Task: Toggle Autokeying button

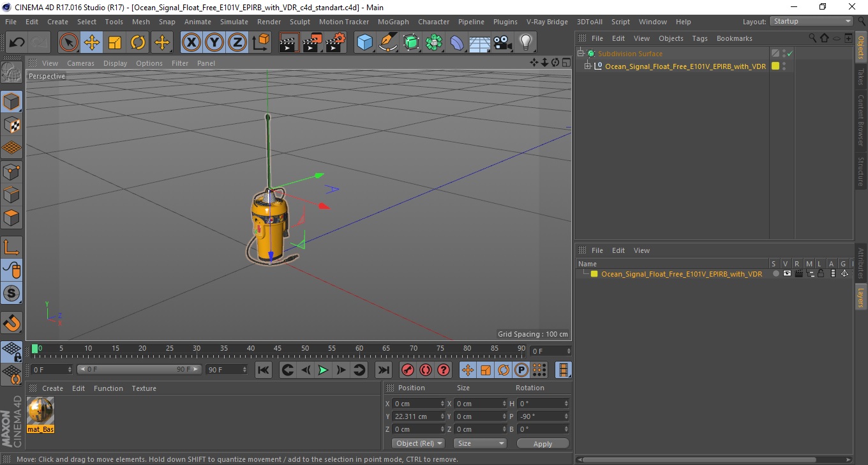Action: [426, 370]
